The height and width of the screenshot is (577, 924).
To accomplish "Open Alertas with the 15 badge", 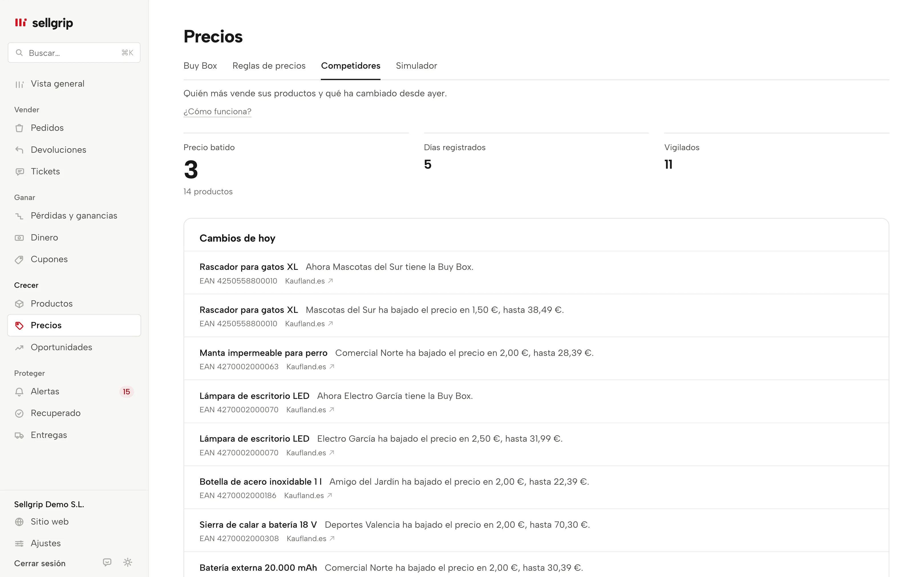I will tap(74, 392).
